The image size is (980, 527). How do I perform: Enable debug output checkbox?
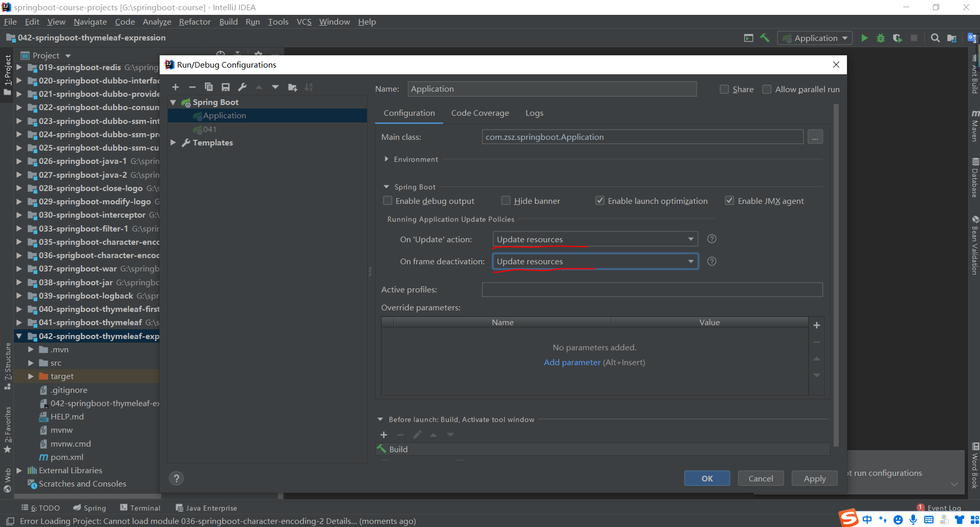coord(388,201)
